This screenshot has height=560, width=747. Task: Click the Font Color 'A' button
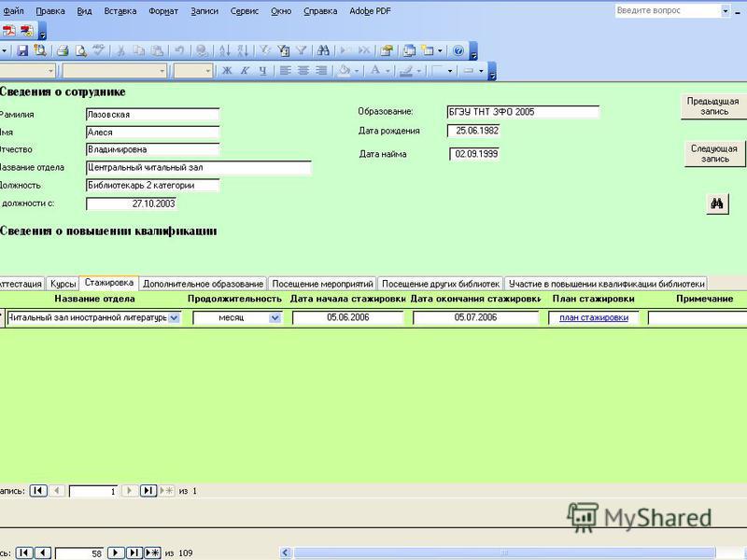(x=375, y=71)
